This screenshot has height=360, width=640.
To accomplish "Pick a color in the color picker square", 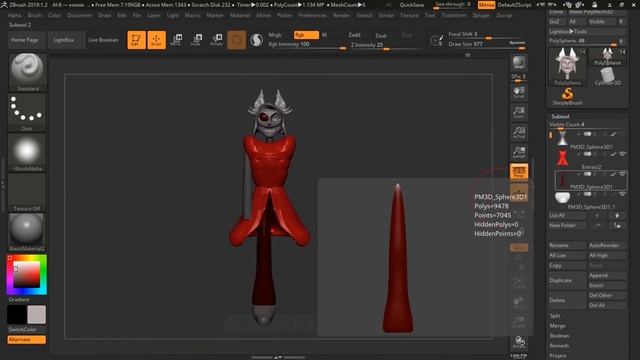I will pyautogui.click(x=27, y=274).
